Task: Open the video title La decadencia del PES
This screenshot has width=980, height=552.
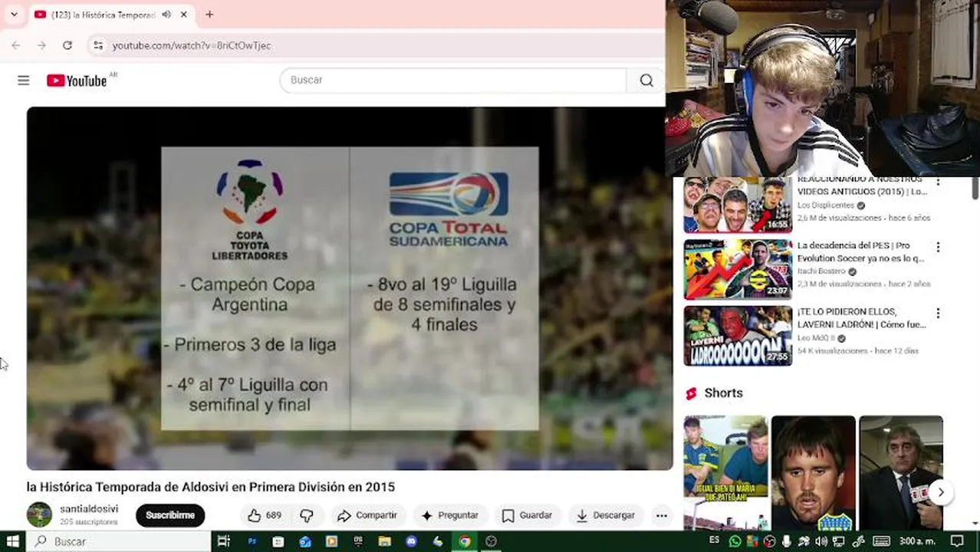Action: click(860, 251)
